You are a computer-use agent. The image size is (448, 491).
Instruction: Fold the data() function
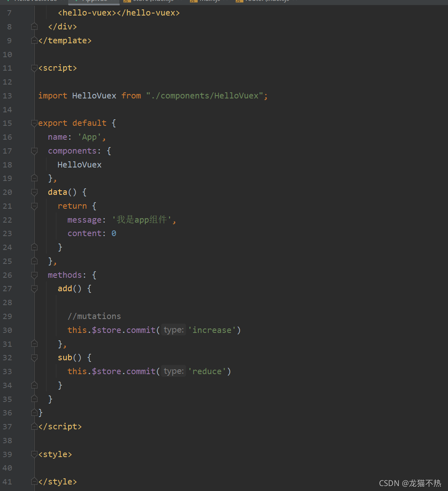[34, 192]
